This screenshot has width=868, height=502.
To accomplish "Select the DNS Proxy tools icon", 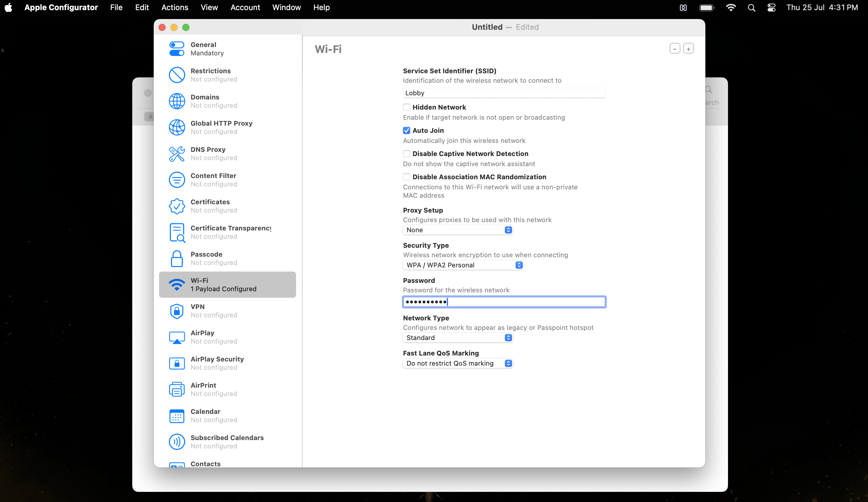I will pos(177,154).
